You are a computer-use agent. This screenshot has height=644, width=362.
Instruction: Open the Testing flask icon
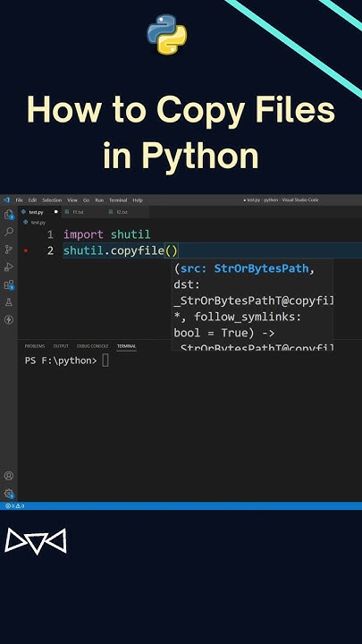9,302
